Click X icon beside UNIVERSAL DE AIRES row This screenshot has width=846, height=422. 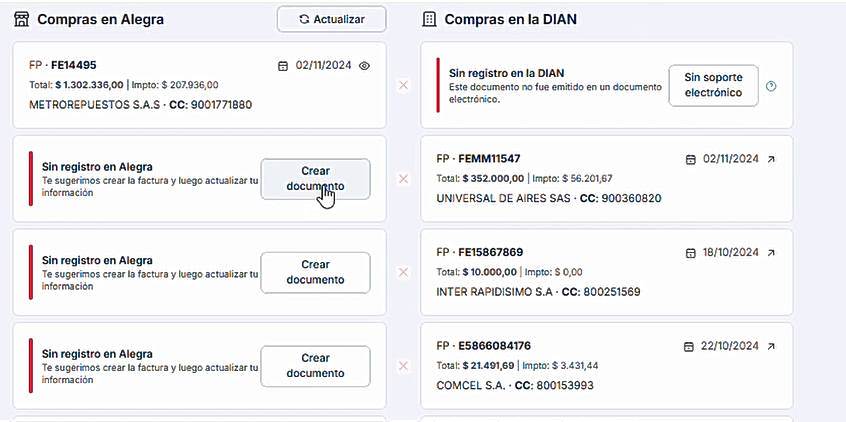point(403,179)
